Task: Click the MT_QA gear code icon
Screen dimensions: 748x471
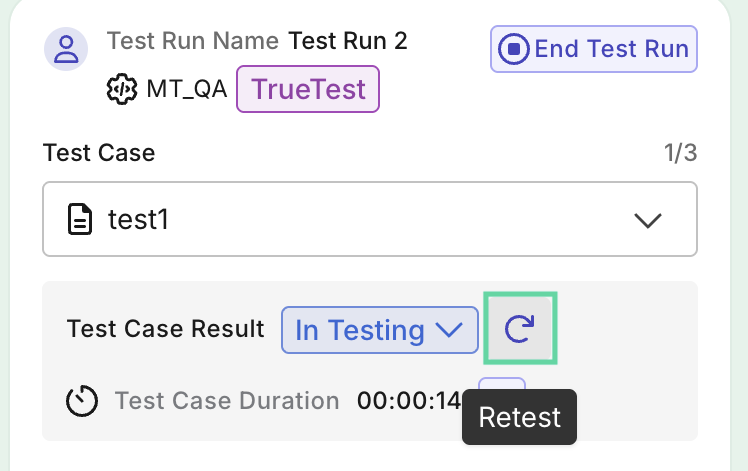Action: tap(121, 89)
